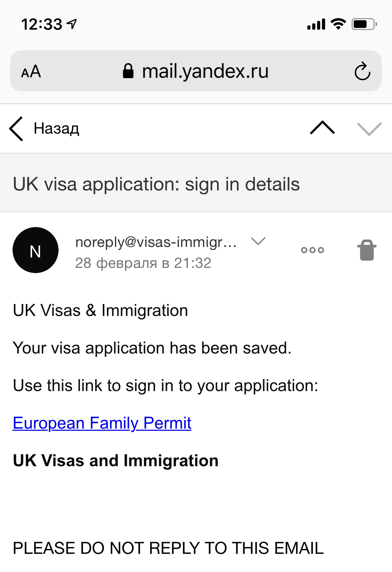The width and height of the screenshot is (392, 572).
Task: Tap the lock icon in the address bar
Action: [128, 71]
